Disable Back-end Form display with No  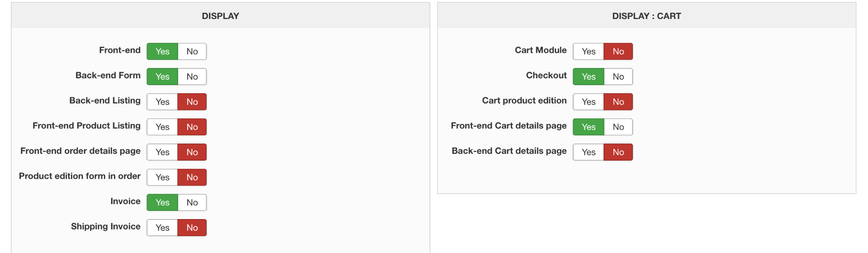(x=192, y=77)
